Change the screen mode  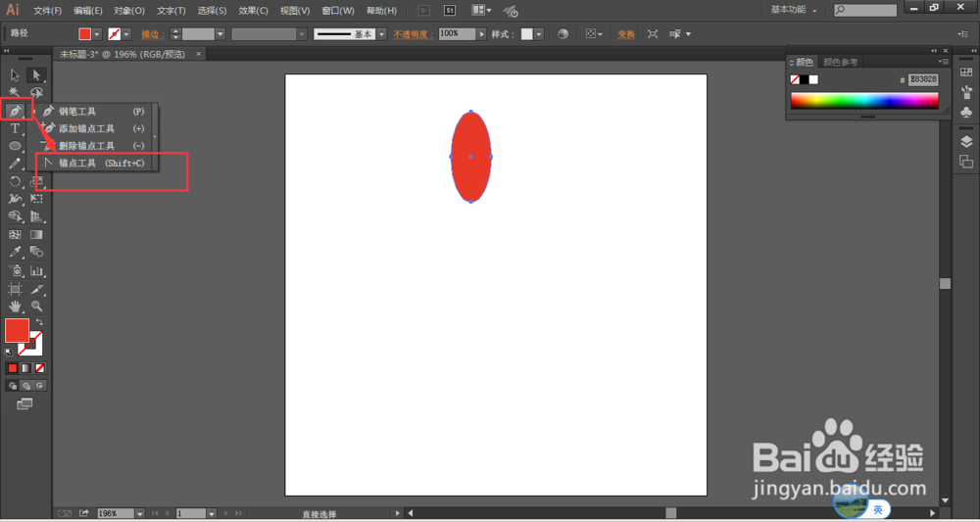[x=24, y=404]
